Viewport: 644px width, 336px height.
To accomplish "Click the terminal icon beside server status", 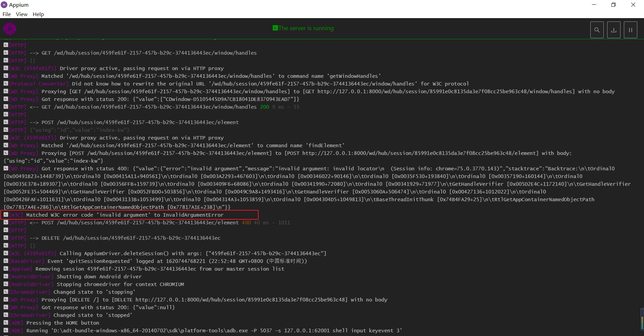I will coord(275,28).
